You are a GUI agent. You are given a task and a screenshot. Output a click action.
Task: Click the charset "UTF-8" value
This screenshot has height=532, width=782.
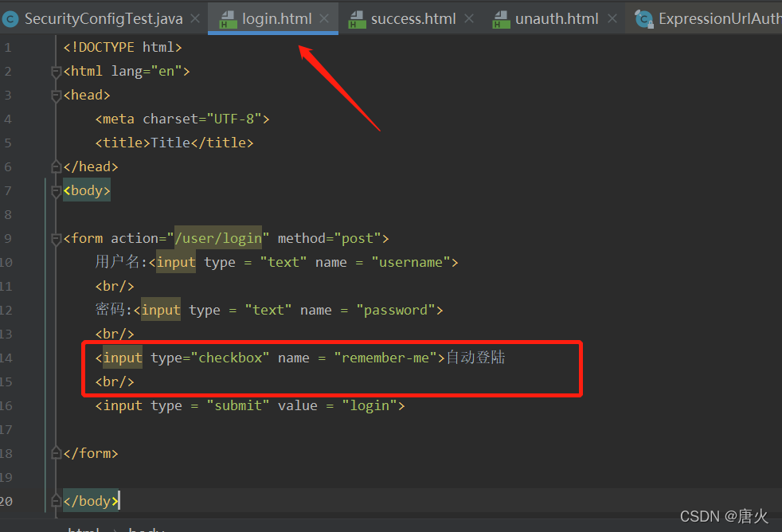(x=234, y=119)
